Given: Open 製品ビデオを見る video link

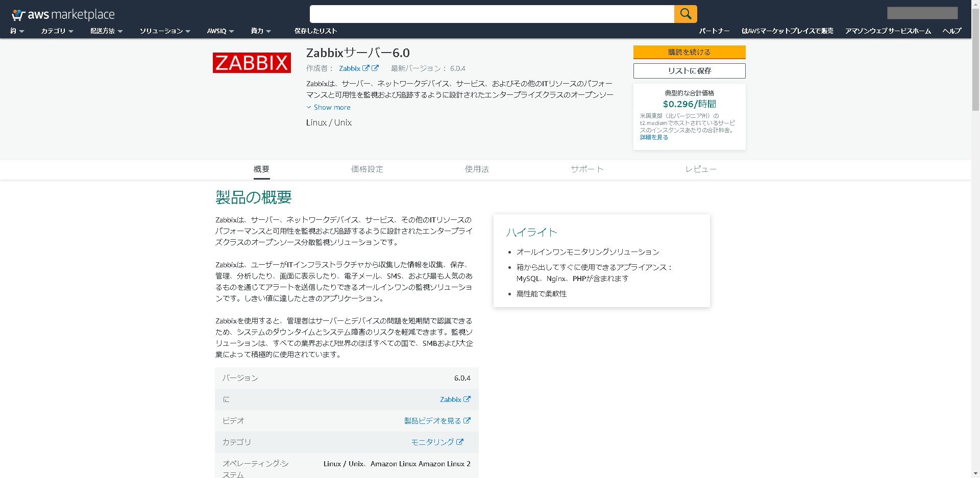Looking at the screenshot, I should tap(432, 421).
